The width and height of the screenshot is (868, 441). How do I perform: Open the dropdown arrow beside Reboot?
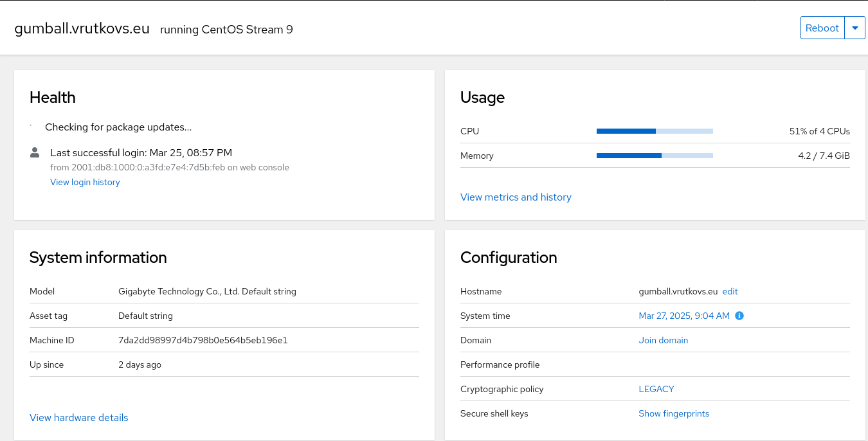(854, 28)
